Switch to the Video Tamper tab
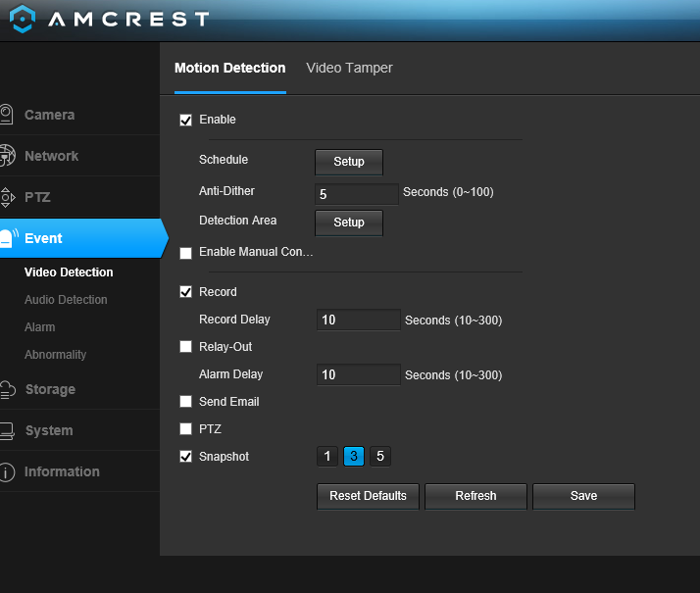The height and width of the screenshot is (593, 700). (349, 68)
